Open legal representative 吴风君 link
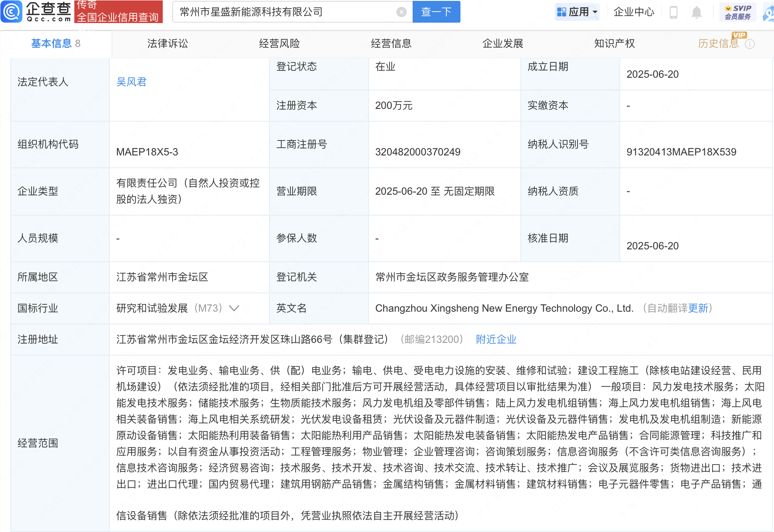774x532 pixels. pos(132,82)
